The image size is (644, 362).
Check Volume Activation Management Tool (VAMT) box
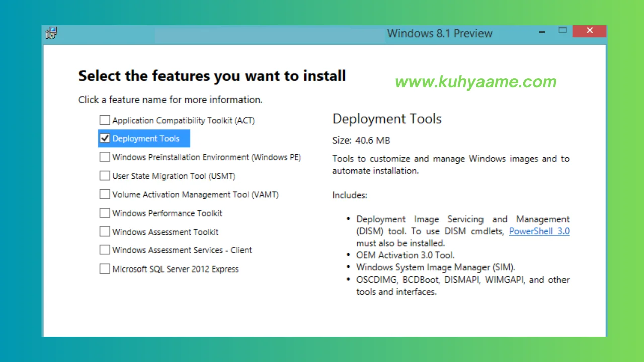[x=105, y=194]
